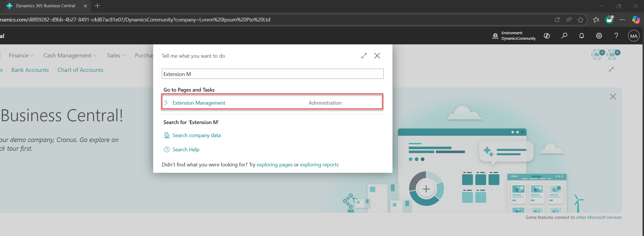
Task: Click the coffee cup browser extension icon
Action: (609, 19)
